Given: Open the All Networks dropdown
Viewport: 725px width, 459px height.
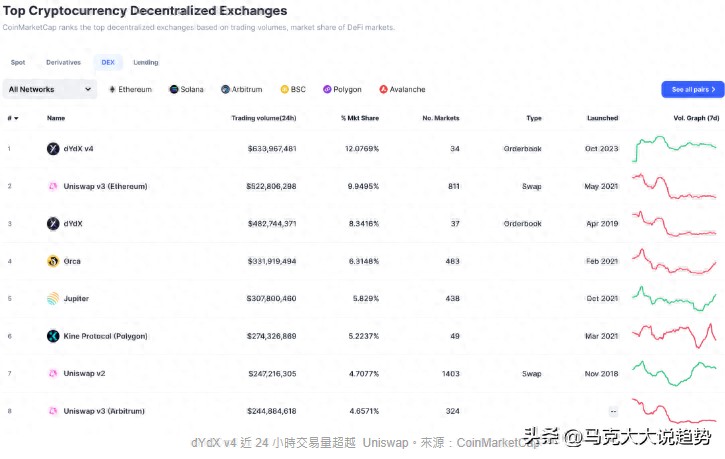Looking at the screenshot, I should (x=50, y=89).
